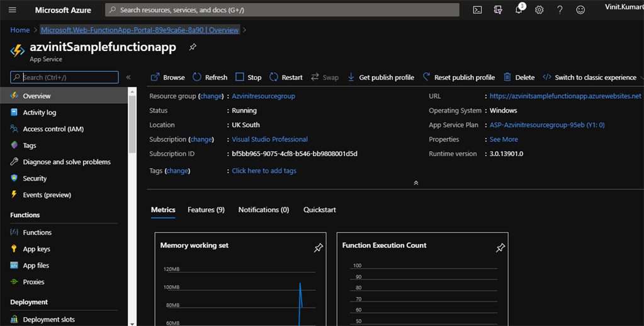Click here to add tags link
The height and width of the screenshot is (326, 644).
pyautogui.click(x=264, y=171)
